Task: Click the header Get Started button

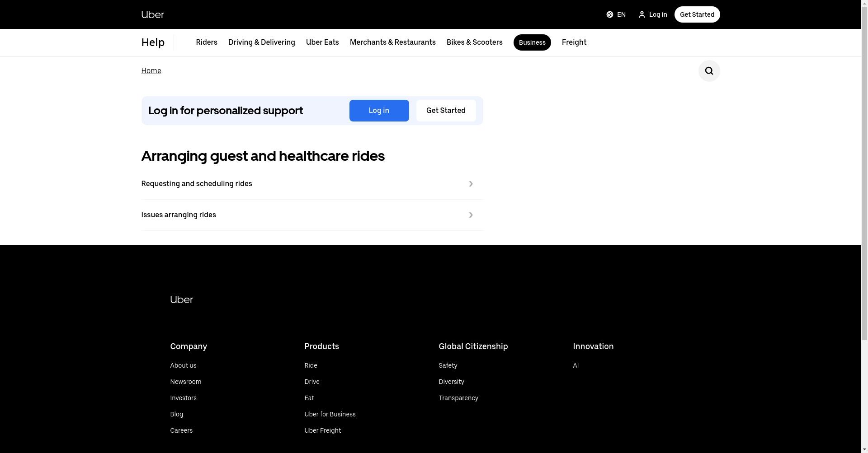Action: [x=697, y=14]
